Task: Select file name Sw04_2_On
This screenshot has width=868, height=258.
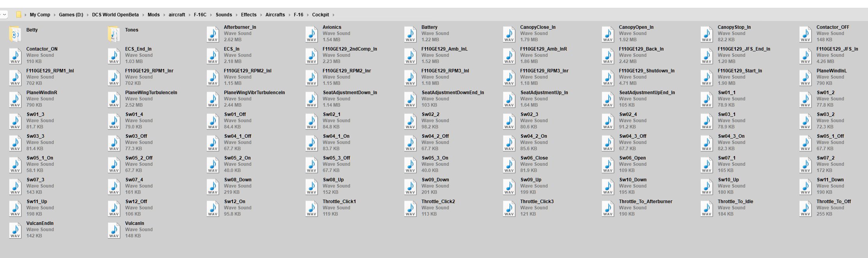Action: coord(534,136)
